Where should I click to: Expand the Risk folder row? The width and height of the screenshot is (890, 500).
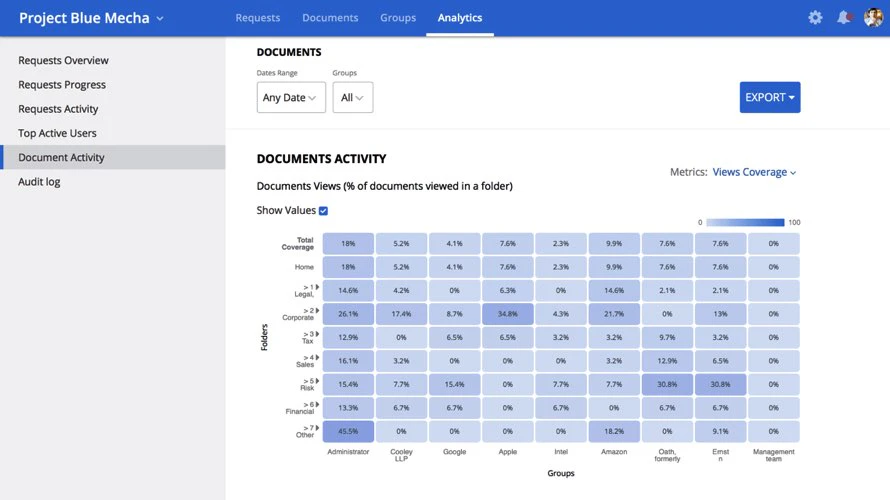[317, 381]
